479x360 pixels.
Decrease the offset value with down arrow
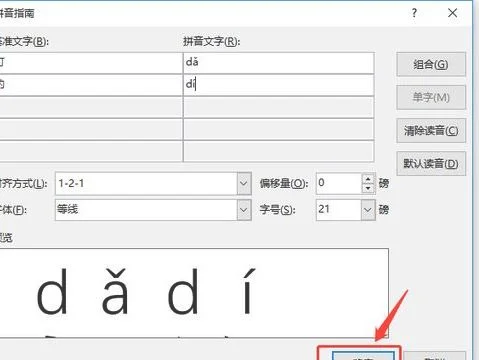point(368,188)
